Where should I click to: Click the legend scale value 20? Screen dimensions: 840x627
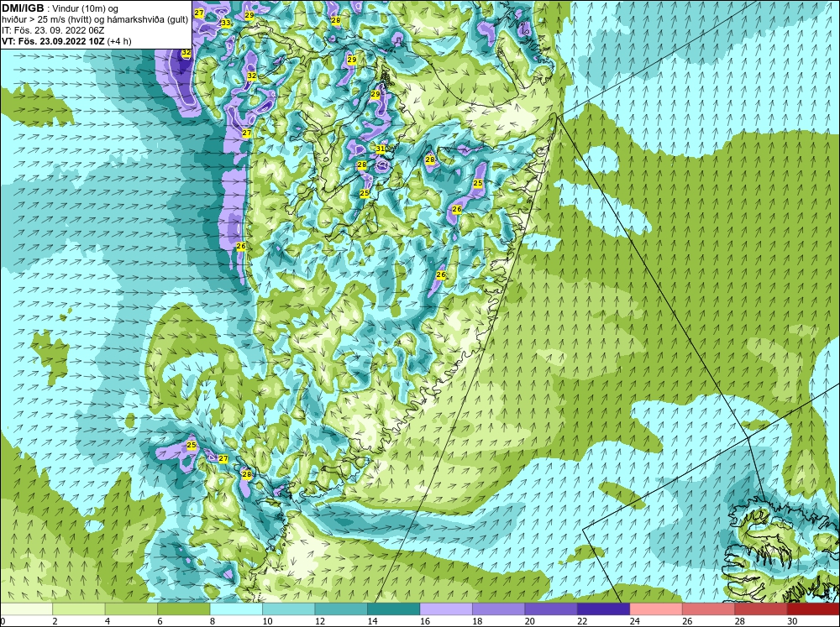click(x=530, y=621)
